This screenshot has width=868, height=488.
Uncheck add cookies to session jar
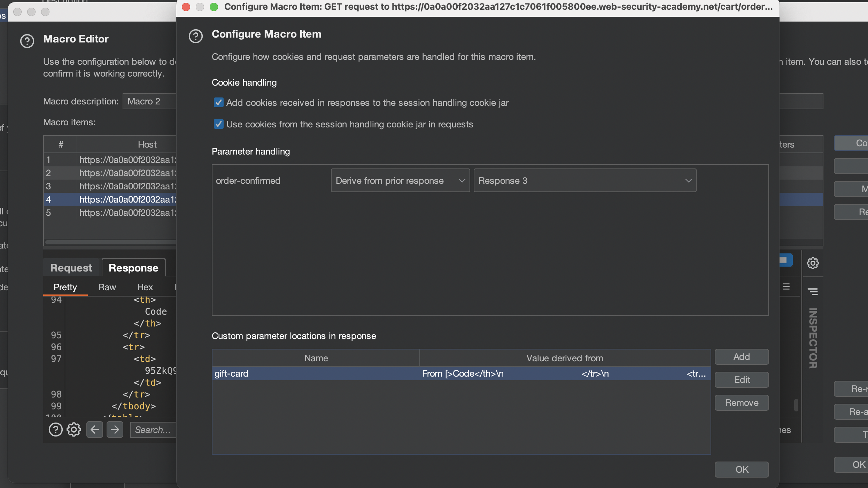click(218, 103)
